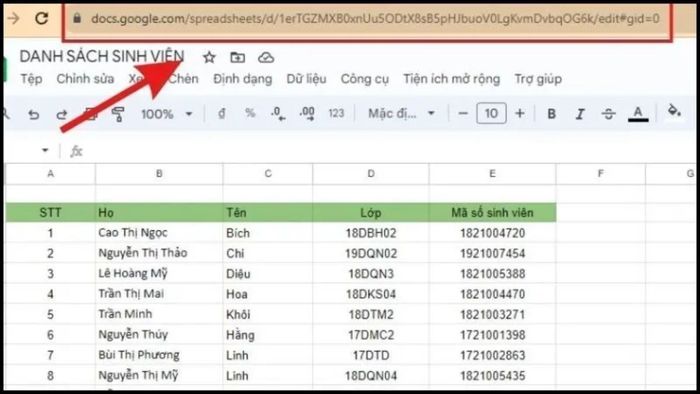This screenshot has width=700, height=394.
Task: Open the Chỉnh sửa menu
Action: point(85,79)
